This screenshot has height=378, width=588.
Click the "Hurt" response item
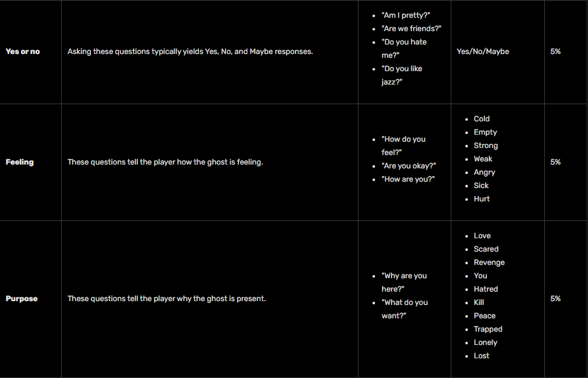click(x=482, y=199)
